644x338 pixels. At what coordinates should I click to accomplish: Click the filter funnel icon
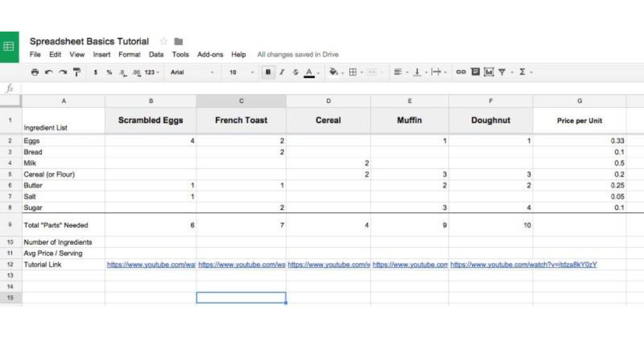pos(502,72)
